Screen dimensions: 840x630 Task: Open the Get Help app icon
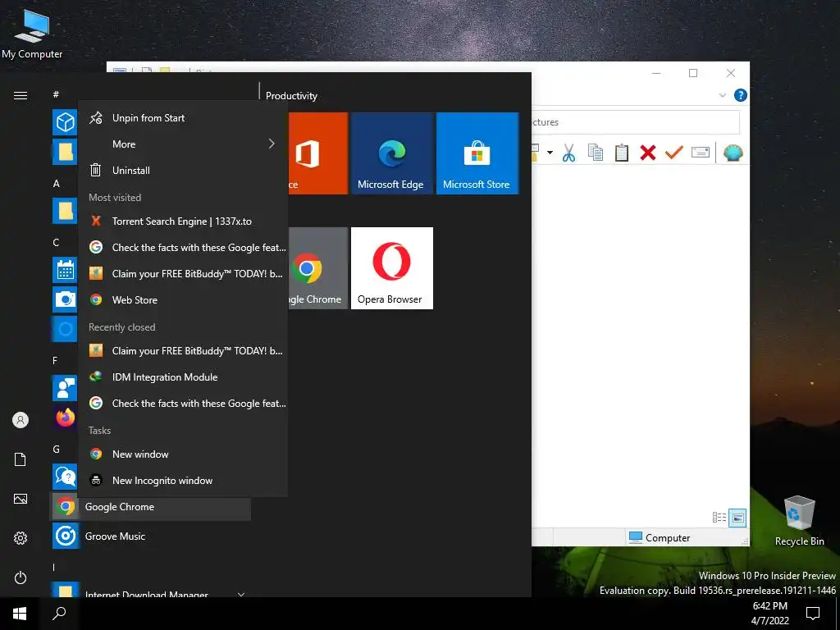point(65,477)
